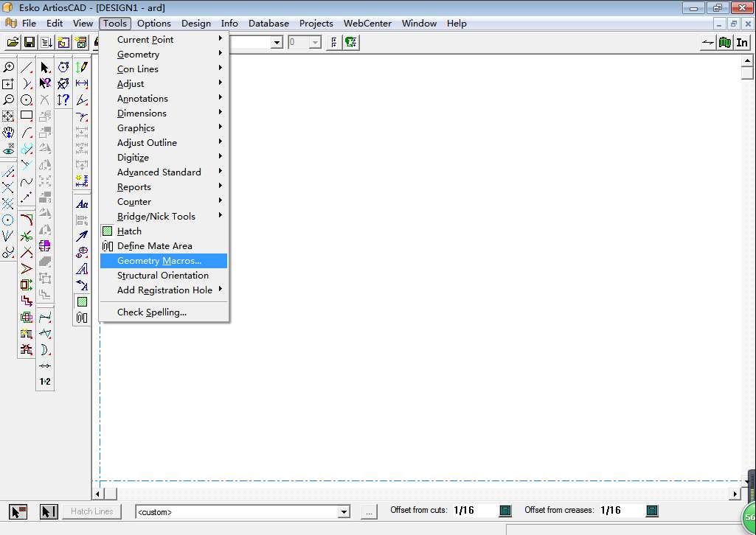Choose Check Spelling... from the menu
This screenshot has width=756, height=535.
(164, 312)
